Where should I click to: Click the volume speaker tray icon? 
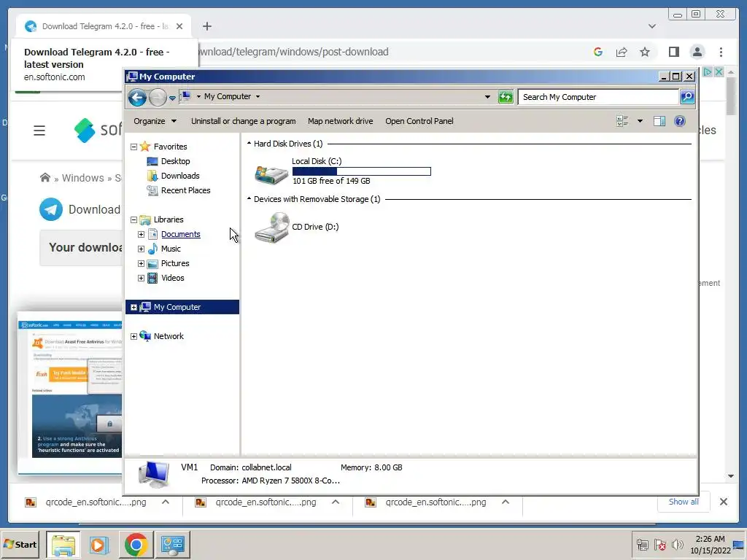(677, 545)
